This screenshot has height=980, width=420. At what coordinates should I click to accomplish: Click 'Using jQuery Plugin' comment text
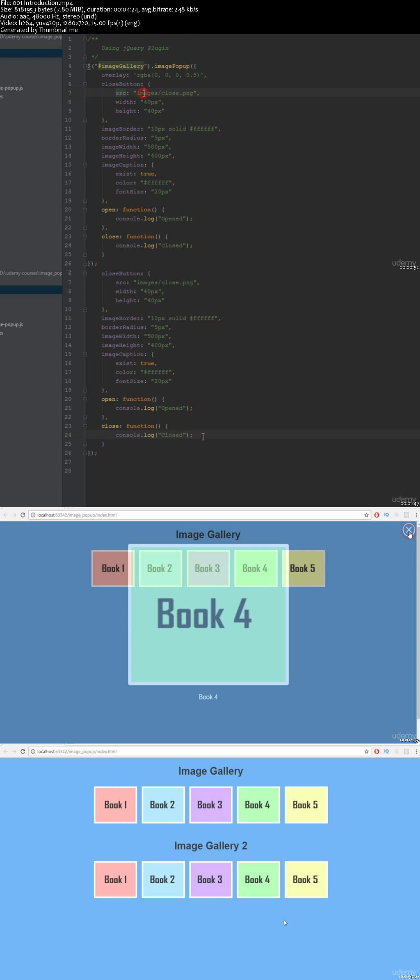[x=135, y=48]
